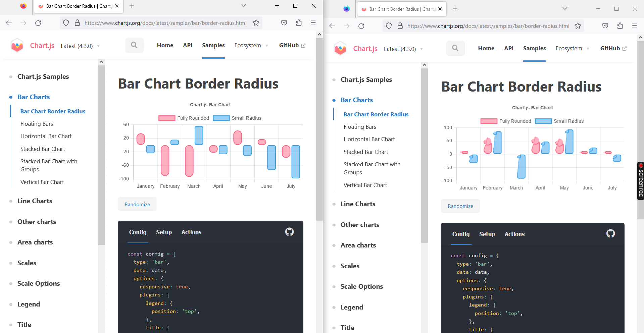The width and height of the screenshot is (644, 333).
Task: Open the browser extensions puzzle icon
Action: click(299, 23)
